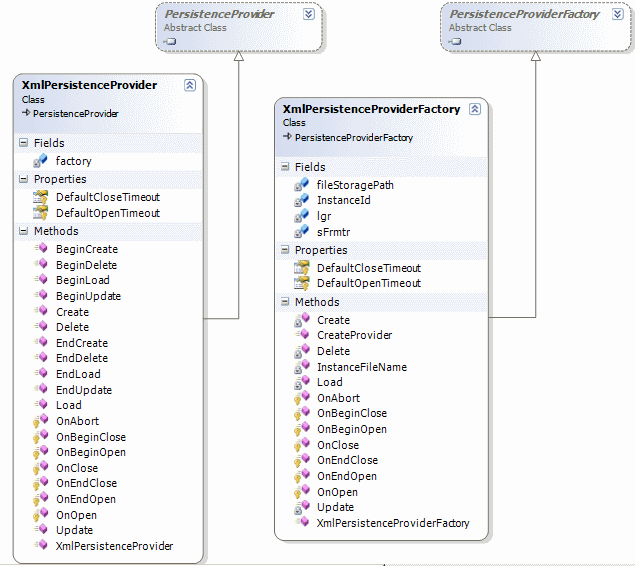The height and width of the screenshot is (566, 635).
Task: Click the lollipop icon in PersistenceProvider abstract class
Action: [x=170, y=41]
